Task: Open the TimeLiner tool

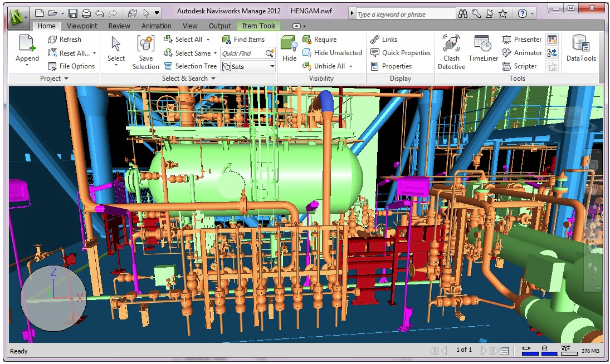Action: pos(483,48)
